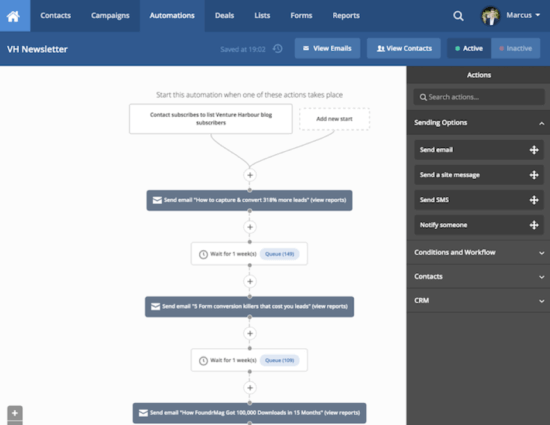Click the move icon beside Send SMS
Screen dimensions: 550x425
click(534, 200)
